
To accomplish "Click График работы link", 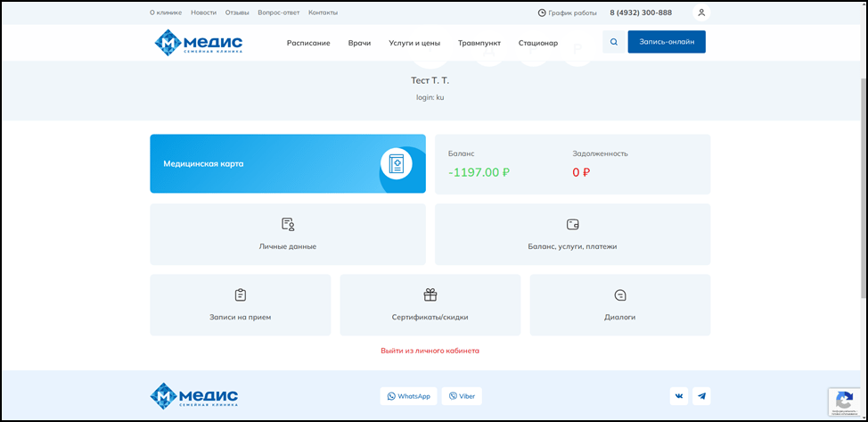I will tap(568, 12).
